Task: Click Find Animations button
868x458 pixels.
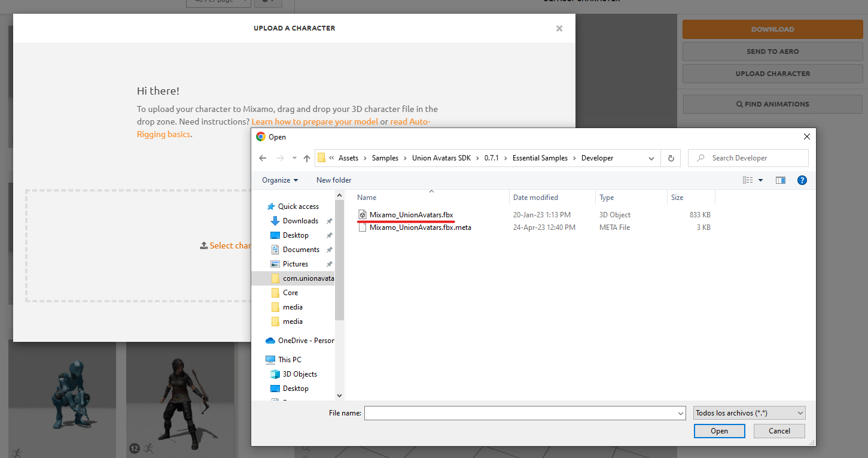Action: coord(772,104)
